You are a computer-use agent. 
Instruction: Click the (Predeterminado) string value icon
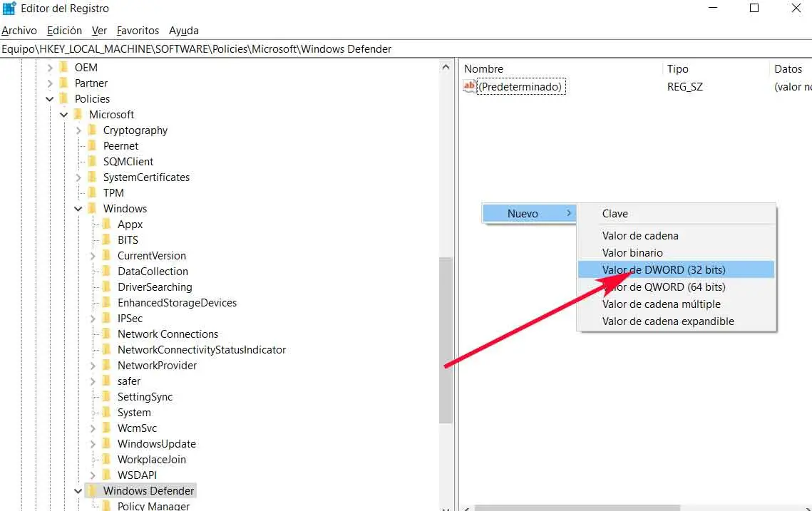click(469, 86)
